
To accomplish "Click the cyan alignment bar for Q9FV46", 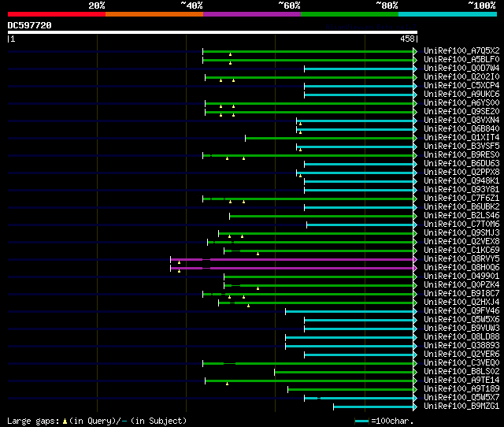I will point(350,311).
